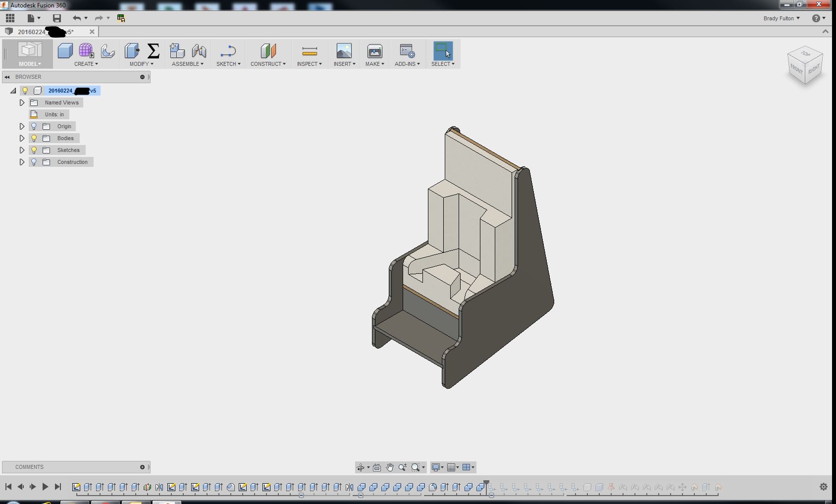
Task: Open timeline settings gear icon
Action: click(x=823, y=487)
